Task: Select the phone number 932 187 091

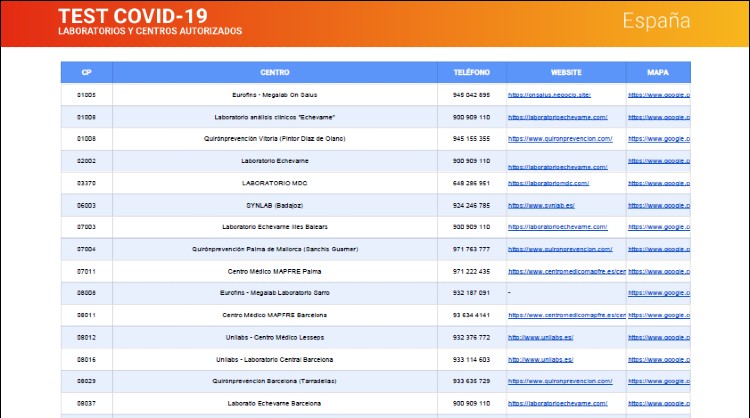Action: (x=472, y=293)
